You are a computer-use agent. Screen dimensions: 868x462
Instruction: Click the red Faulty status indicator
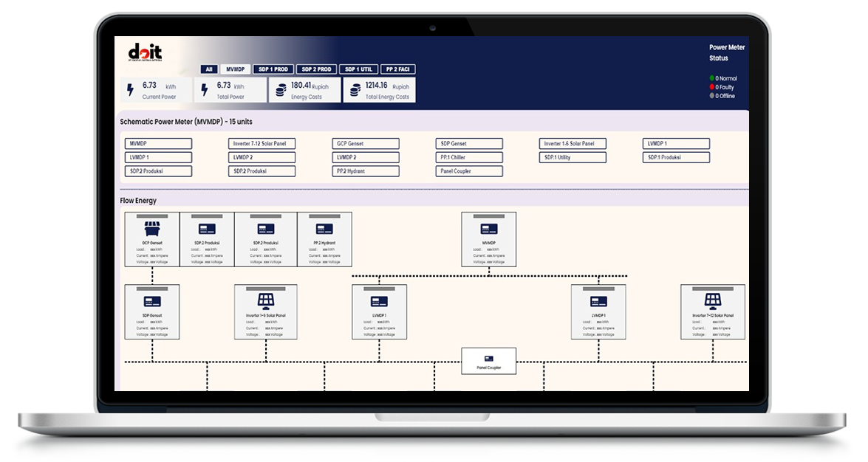(x=712, y=87)
